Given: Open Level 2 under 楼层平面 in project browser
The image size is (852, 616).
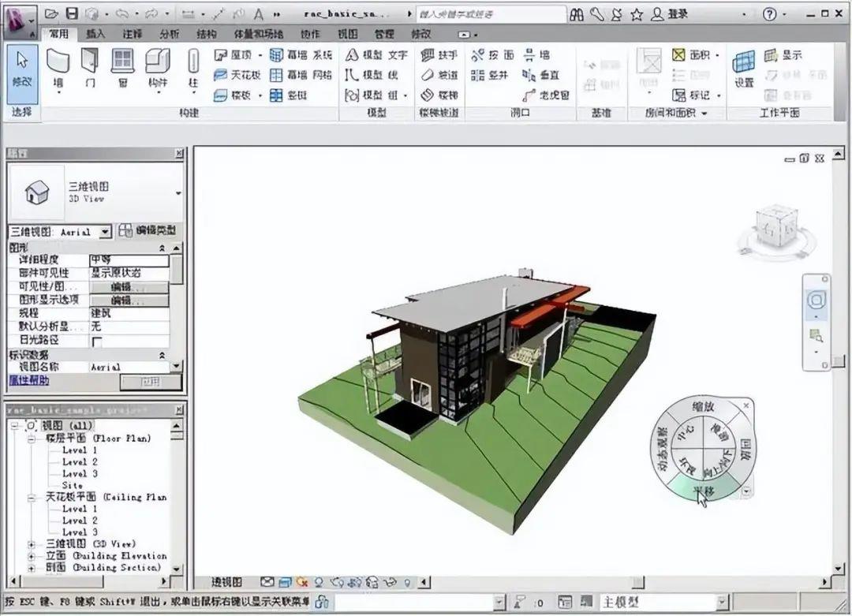Looking at the screenshot, I should pos(80,461).
